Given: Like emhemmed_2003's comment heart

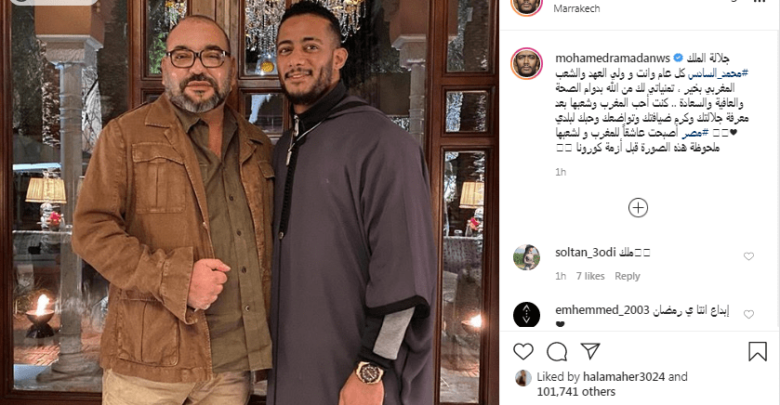Looking at the screenshot, I should tap(748, 314).
